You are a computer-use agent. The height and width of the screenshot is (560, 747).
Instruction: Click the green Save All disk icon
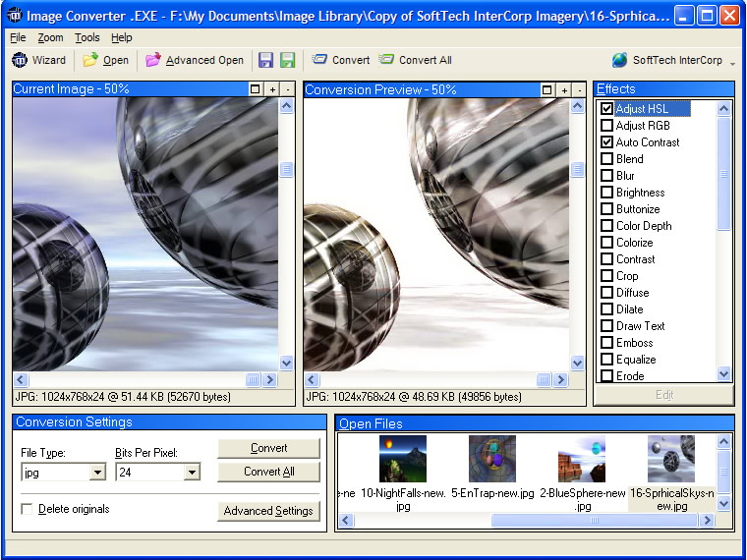point(287,60)
